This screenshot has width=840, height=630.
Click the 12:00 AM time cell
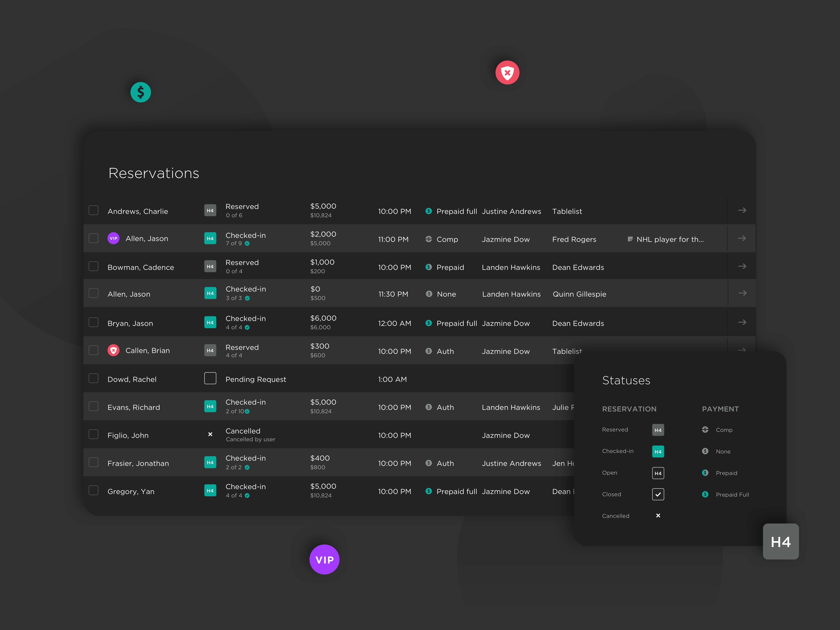pyautogui.click(x=394, y=323)
